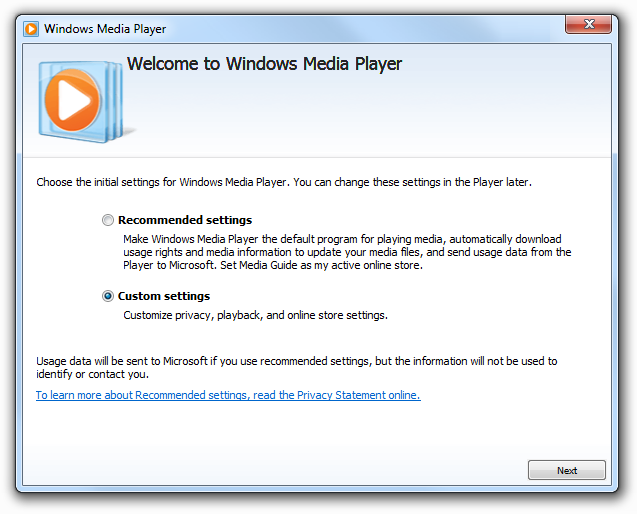Click the 'Custom settings' label text
Image resolution: width=637 pixels, height=514 pixels.
click(164, 296)
